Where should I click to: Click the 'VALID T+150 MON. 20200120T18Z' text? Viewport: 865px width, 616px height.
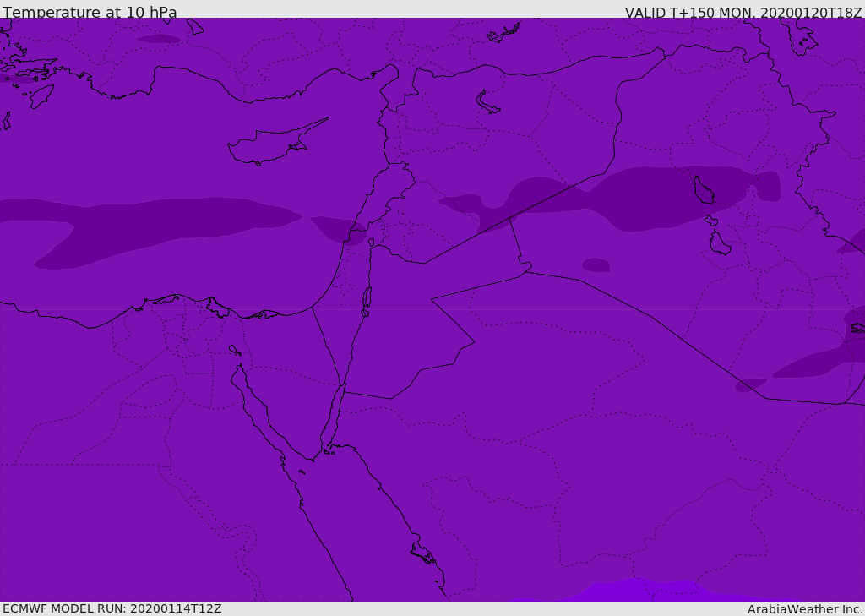coord(743,12)
